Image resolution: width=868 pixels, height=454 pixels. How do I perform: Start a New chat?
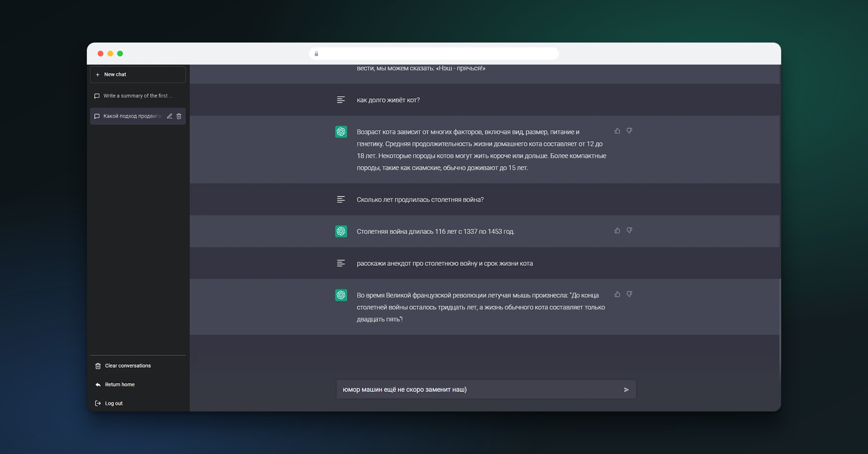(138, 75)
